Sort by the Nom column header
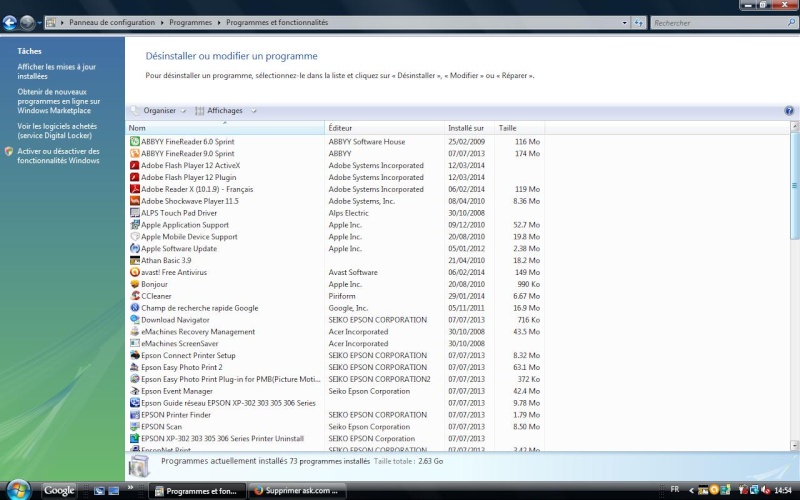 tap(225, 128)
